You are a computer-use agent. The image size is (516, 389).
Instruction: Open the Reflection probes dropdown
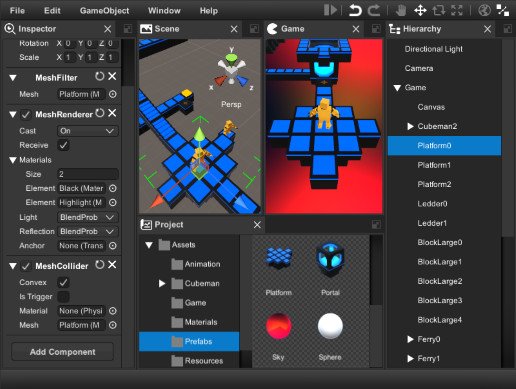[x=88, y=231]
